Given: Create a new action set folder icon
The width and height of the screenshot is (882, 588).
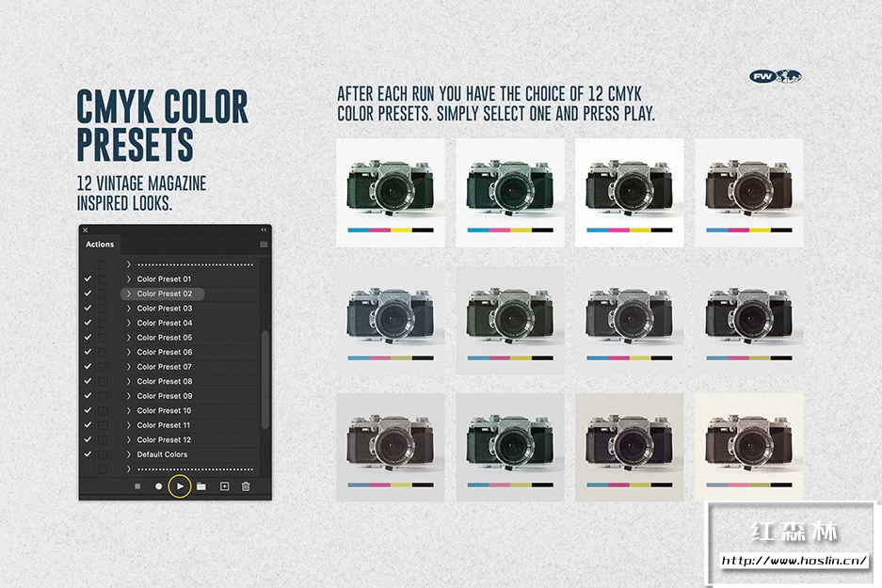Looking at the screenshot, I should click(201, 486).
